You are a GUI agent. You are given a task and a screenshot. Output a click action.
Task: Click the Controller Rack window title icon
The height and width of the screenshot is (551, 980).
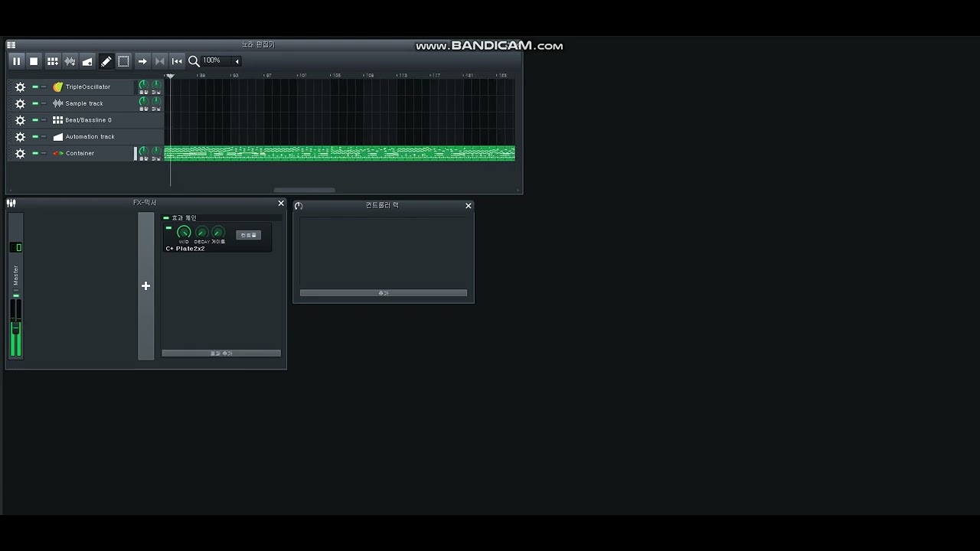click(x=299, y=206)
